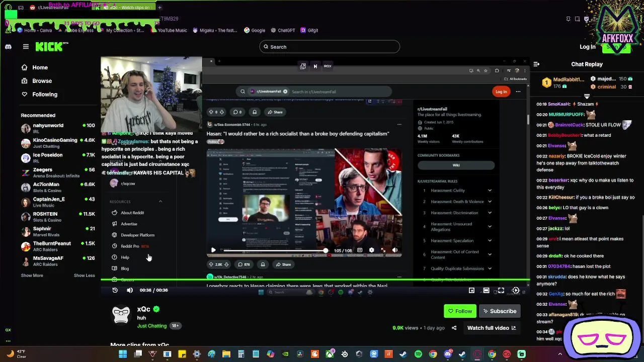Open xQc gorilla avatar
This screenshot has height=362, width=644.
[x=121, y=315]
